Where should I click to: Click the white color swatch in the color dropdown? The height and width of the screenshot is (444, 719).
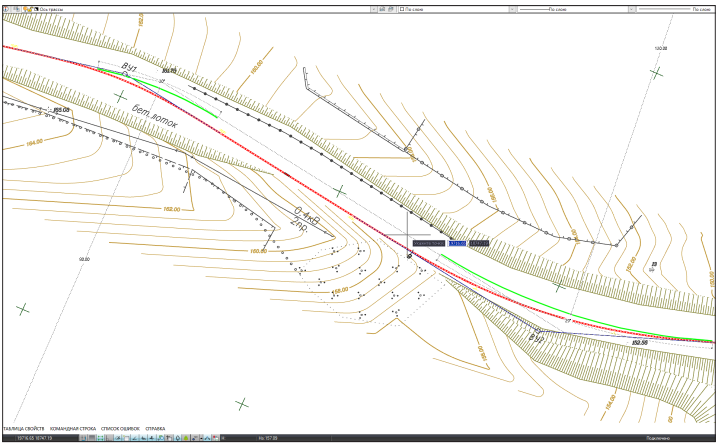[402, 9]
